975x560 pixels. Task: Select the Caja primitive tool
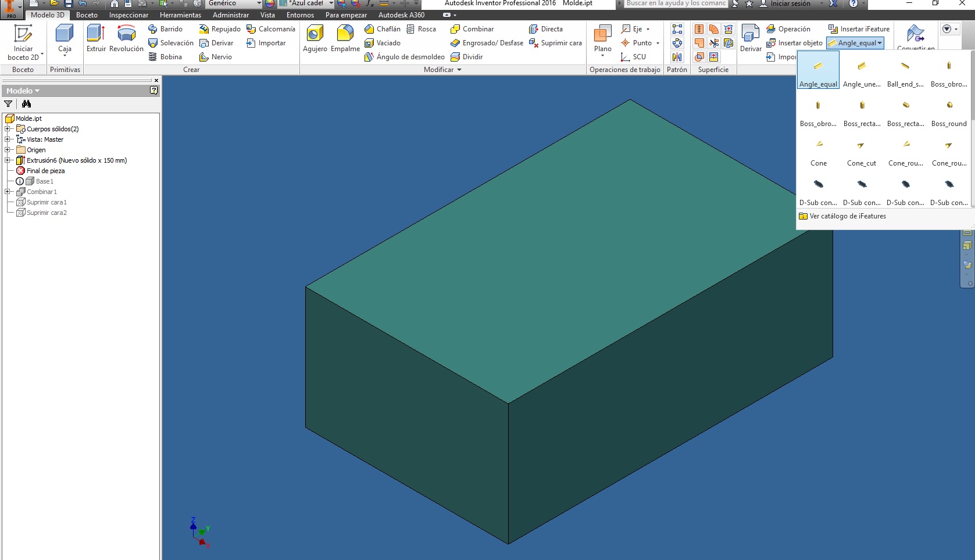tap(65, 40)
